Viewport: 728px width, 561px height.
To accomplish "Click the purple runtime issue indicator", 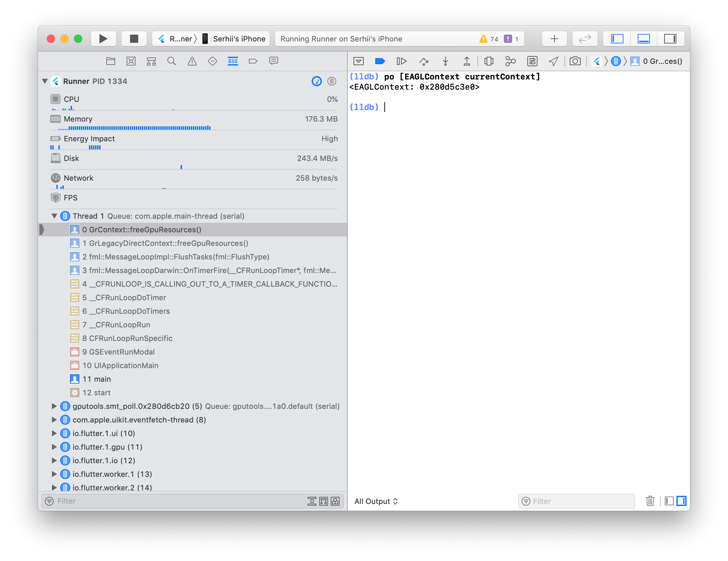I will click(511, 39).
